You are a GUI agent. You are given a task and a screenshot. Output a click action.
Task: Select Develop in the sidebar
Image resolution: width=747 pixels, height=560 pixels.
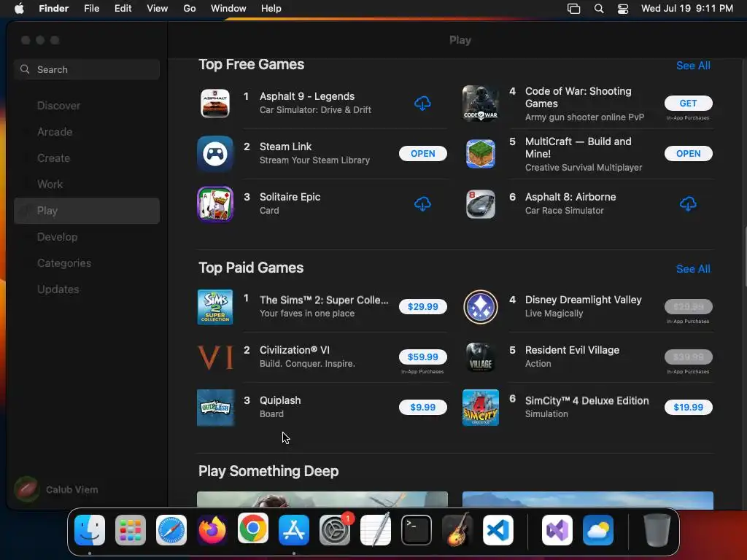click(x=87, y=237)
